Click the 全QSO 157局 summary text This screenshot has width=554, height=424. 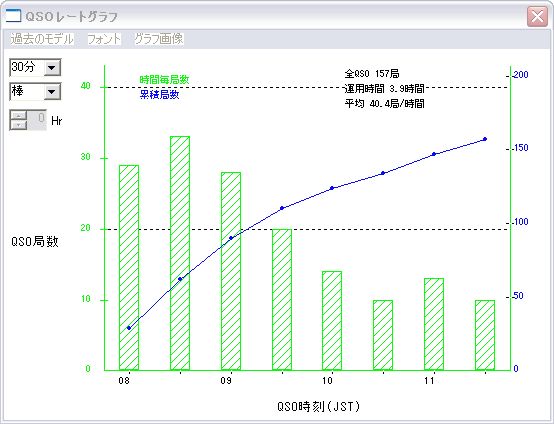click(x=372, y=73)
